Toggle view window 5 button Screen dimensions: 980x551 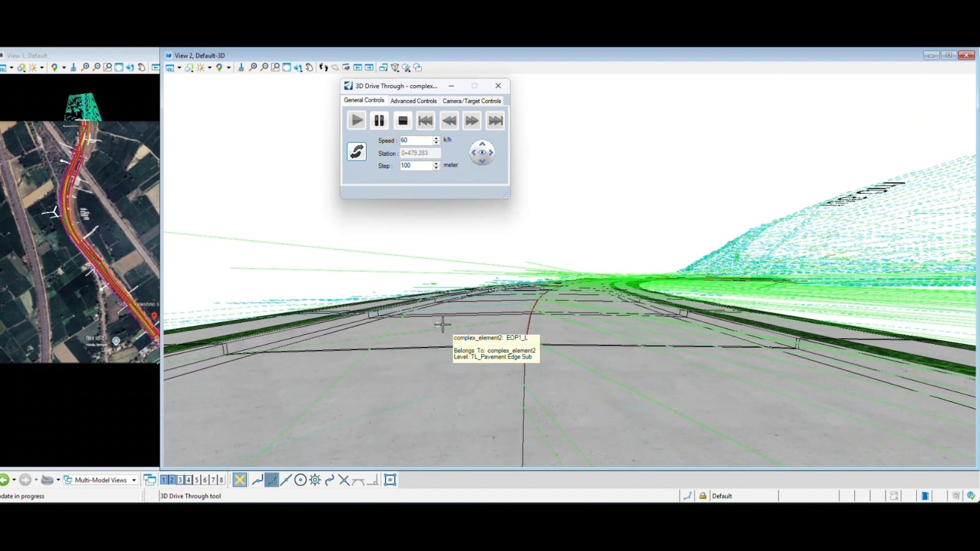point(197,480)
